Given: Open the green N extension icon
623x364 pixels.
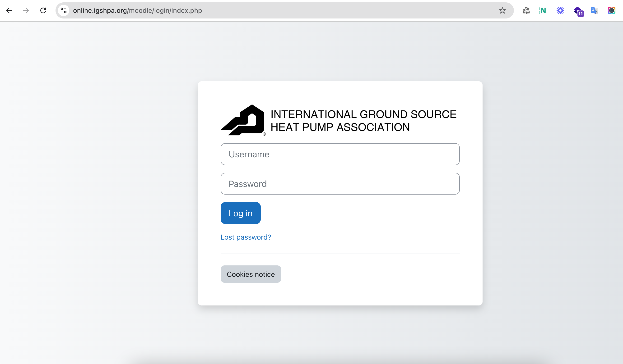Looking at the screenshot, I should tap(543, 10).
